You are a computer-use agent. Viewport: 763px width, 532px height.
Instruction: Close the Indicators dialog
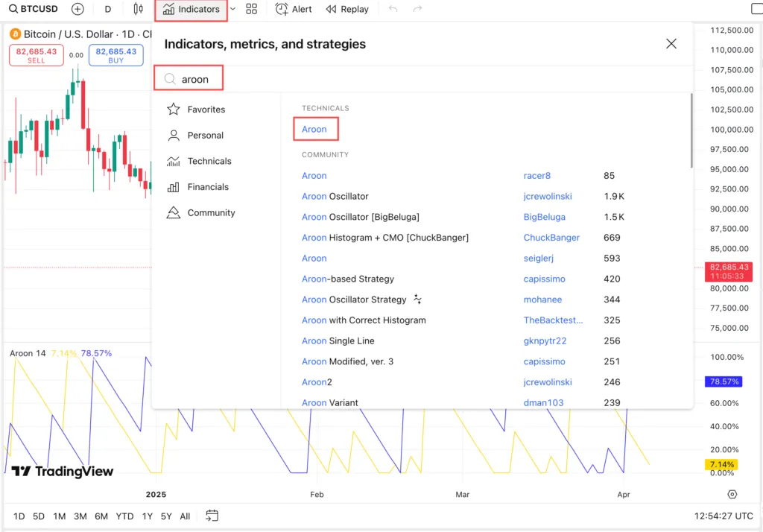[x=671, y=44]
